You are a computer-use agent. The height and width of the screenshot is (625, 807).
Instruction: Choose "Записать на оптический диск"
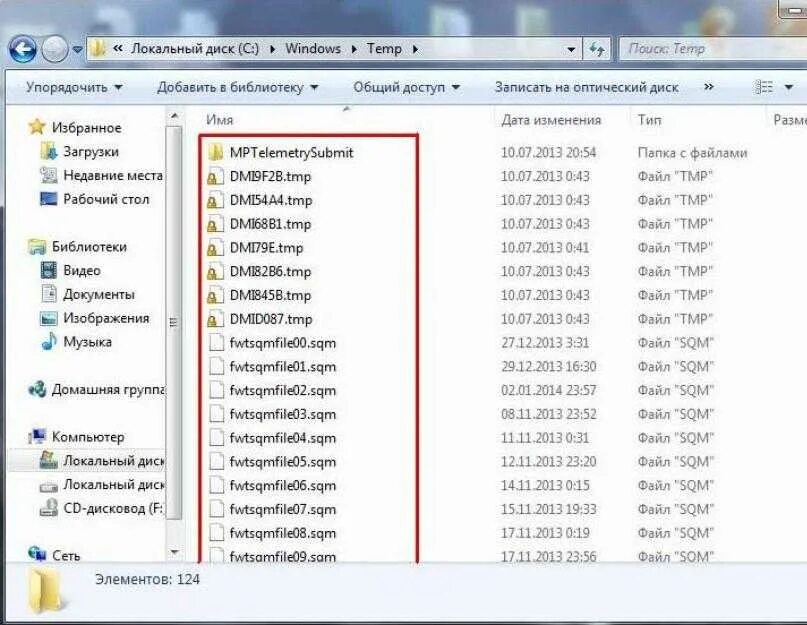pos(587,88)
